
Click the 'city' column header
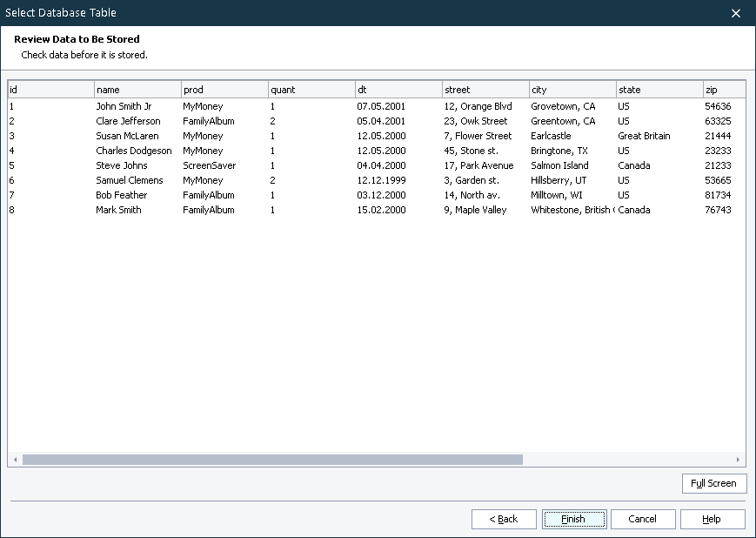[x=572, y=90]
